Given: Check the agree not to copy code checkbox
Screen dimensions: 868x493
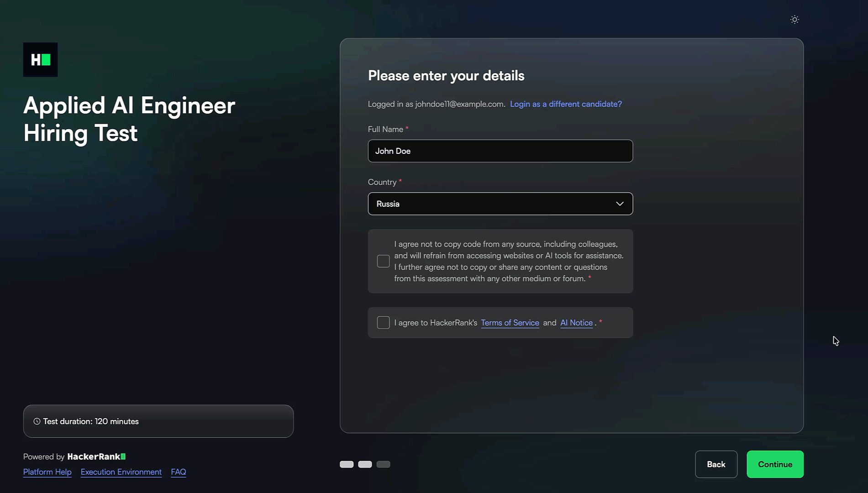Looking at the screenshot, I should (384, 261).
